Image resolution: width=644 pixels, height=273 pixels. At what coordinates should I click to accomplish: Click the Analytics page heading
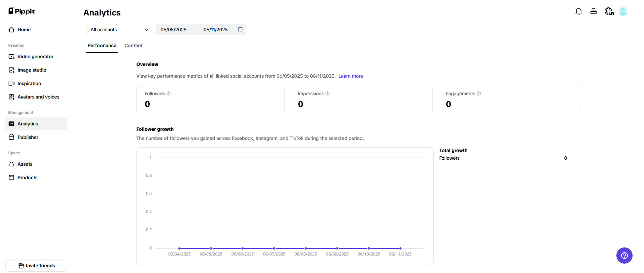(x=102, y=13)
